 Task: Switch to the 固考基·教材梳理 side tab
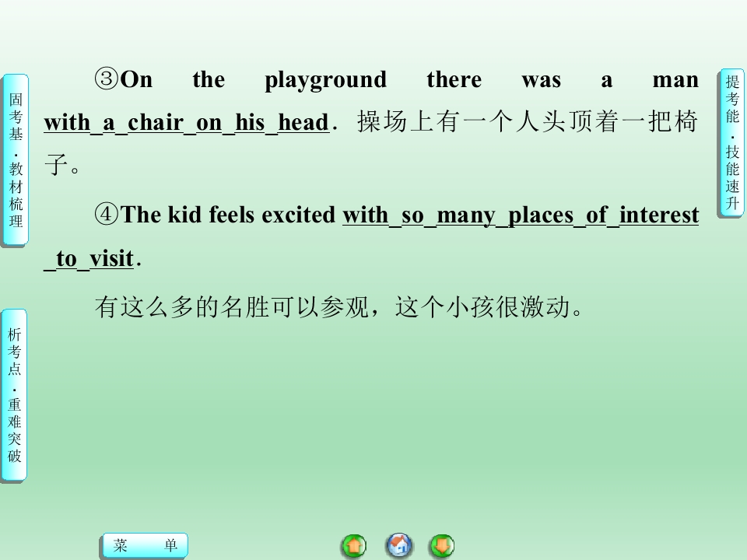coord(16,160)
